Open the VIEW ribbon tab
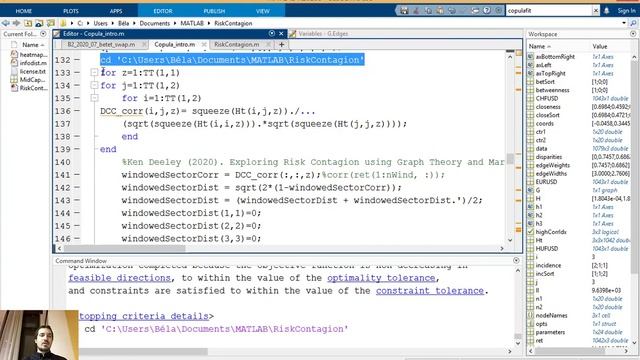Image resolution: width=640 pixels, height=360 pixels. point(262,11)
